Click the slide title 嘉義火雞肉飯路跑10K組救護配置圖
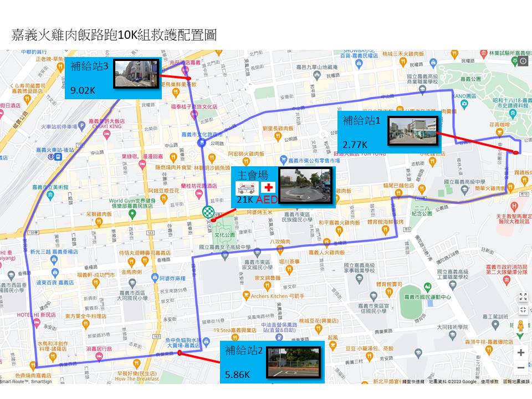Image resolution: width=532 pixels, height=399 pixels. click(114, 35)
